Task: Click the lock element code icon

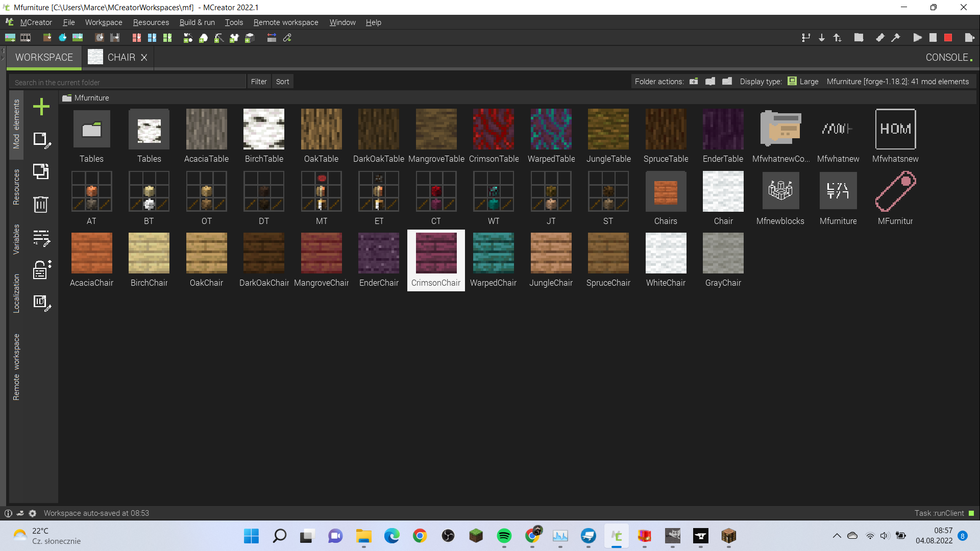Action: (x=42, y=270)
